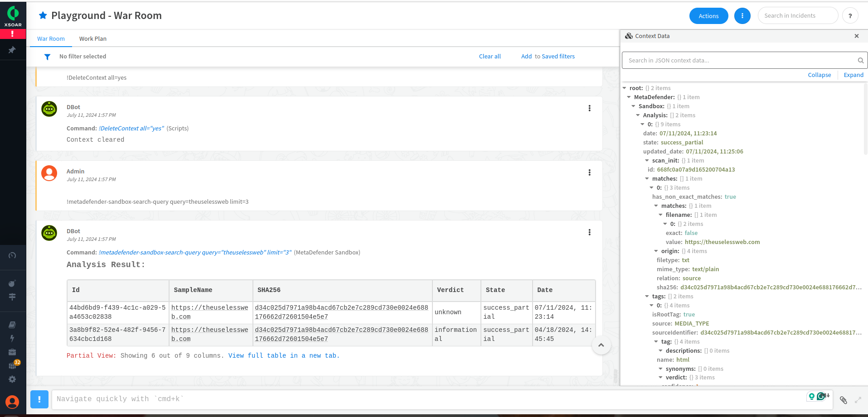Viewport: 868px width, 417px height.
Task: Click the Clear all link
Action: [x=490, y=57]
